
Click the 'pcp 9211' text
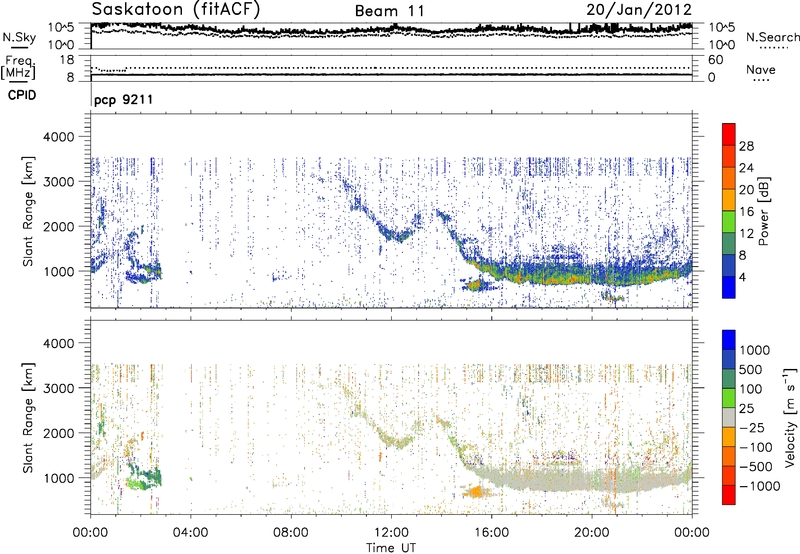[x=123, y=99]
